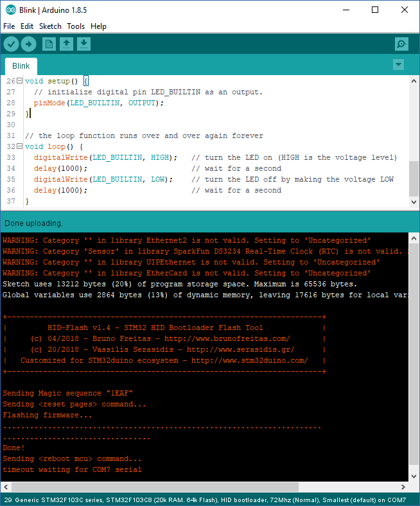This screenshot has width=420, height=506.
Task: Click Ethernet2 library warning line
Action: (187, 240)
